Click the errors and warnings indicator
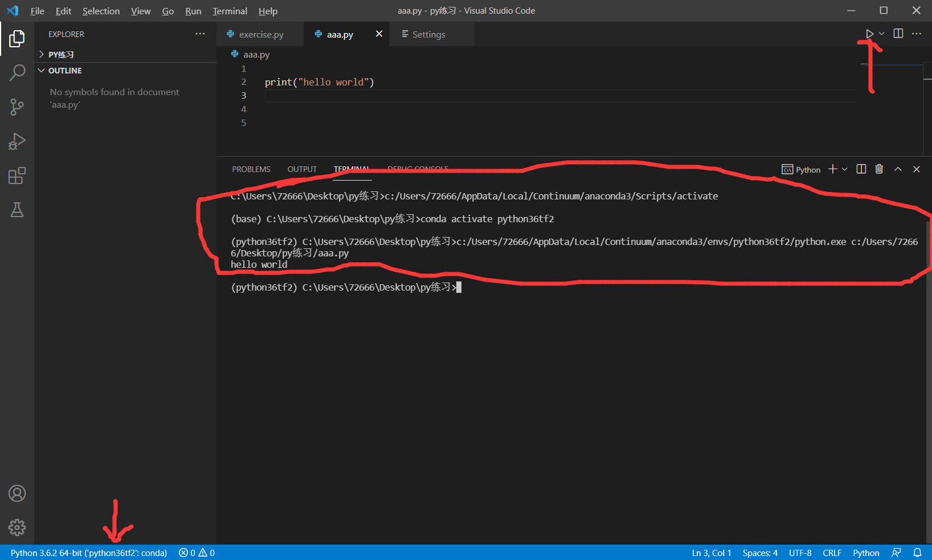The image size is (932, 560). click(196, 552)
